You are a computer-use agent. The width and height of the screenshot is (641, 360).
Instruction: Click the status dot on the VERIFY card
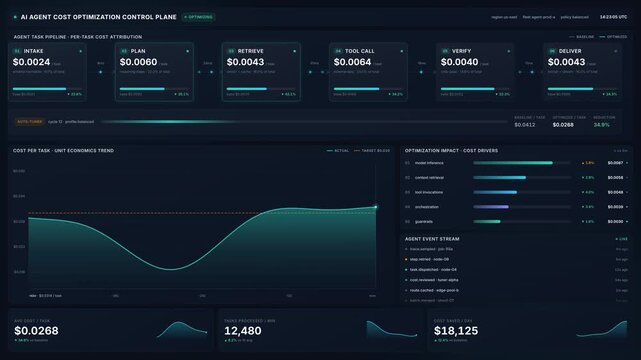click(x=509, y=51)
